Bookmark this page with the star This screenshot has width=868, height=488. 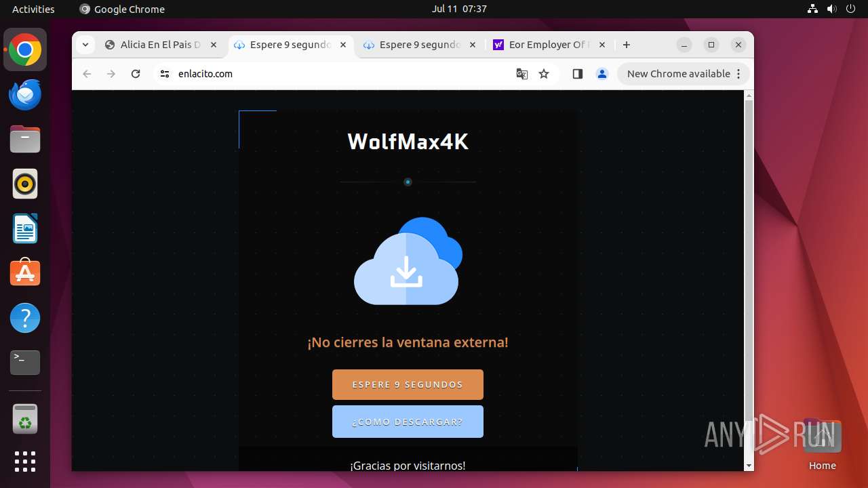(544, 74)
